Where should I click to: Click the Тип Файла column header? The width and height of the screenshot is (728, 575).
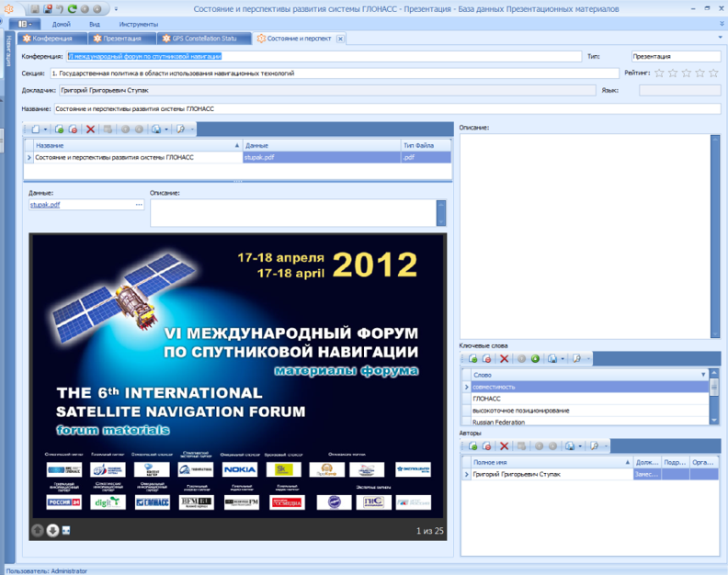click(x=426, y=145)
